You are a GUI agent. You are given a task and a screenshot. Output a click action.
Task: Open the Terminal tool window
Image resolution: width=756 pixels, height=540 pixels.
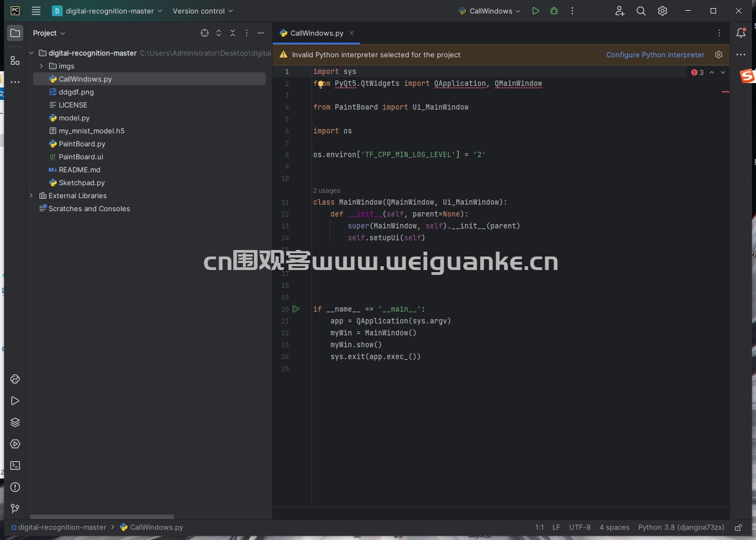tap(15, 465)
